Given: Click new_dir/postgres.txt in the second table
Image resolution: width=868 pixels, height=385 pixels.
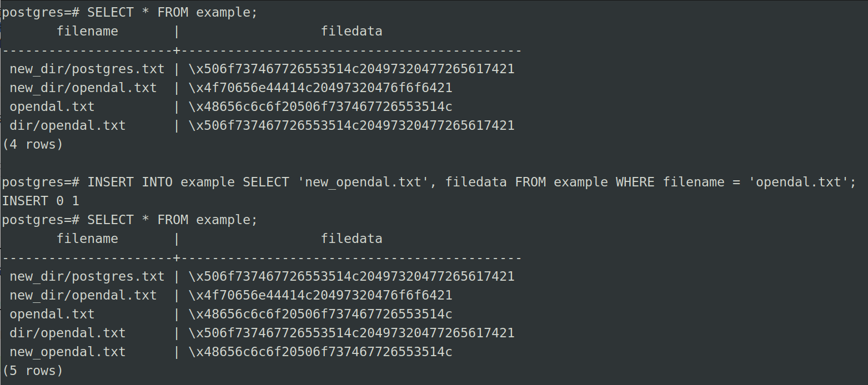Looking at the screenshot, I should (x=87, y=276).
